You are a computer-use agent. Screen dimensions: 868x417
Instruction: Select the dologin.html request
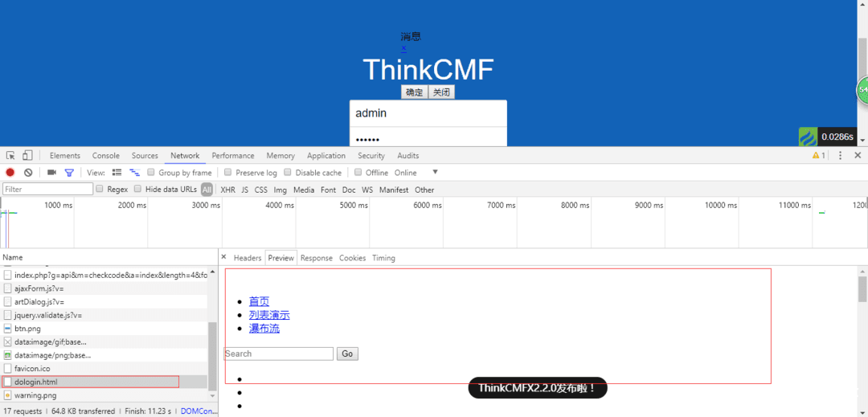pos(104,382)
